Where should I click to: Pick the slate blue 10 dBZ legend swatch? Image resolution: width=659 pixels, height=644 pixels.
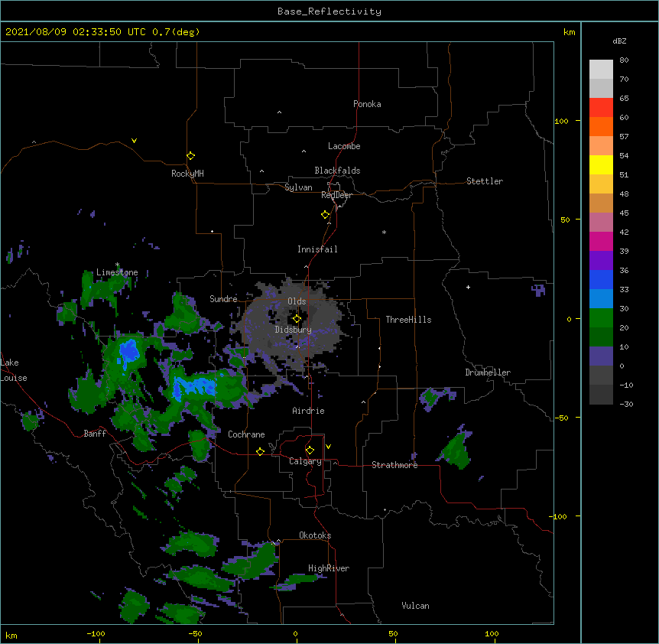pyautogui.click(x=601, y=356)
